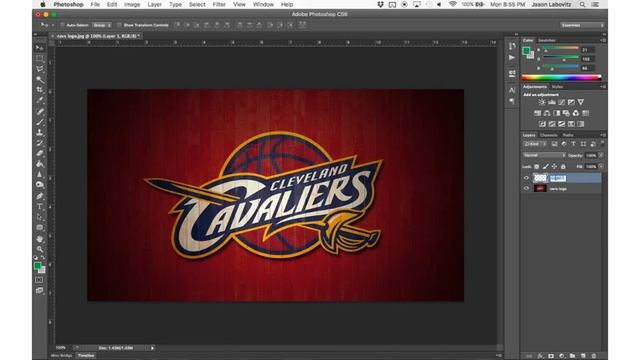The image size is (640, 360).
Task: Open the Layers panel flyout menu
Action: tap(603, 135)
